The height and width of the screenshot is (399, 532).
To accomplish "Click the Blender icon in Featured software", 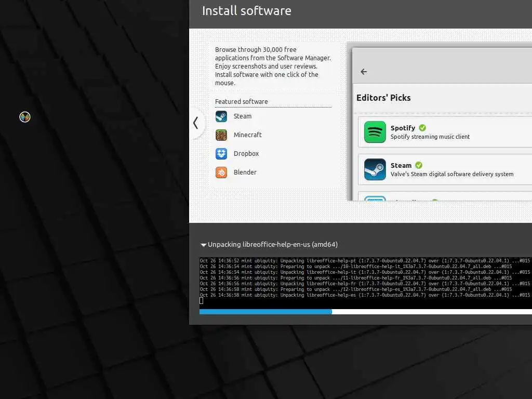I will [x=221, y=172].
